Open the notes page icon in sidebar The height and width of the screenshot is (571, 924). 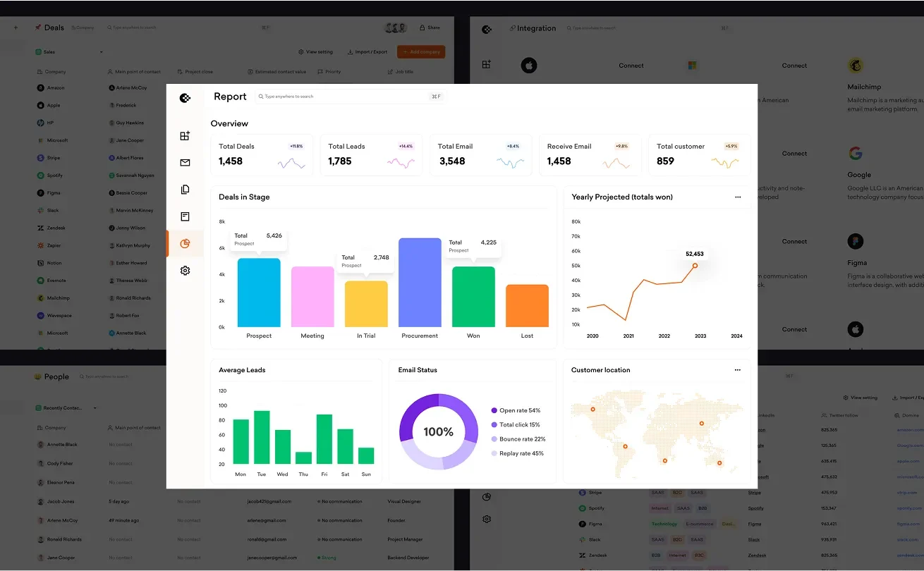[185, 216]
